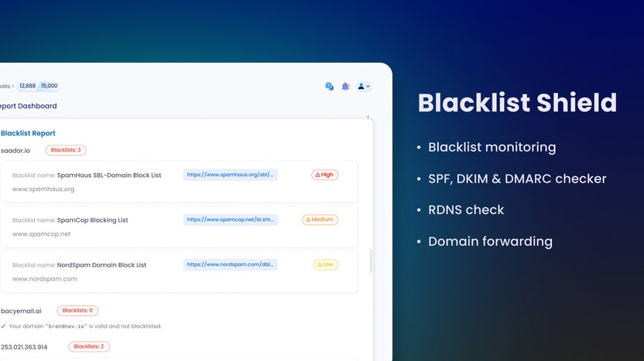This screenshot has width=644, height=361.
Task: Open the nordspam.com blocklist link
Action: [230, 264]
